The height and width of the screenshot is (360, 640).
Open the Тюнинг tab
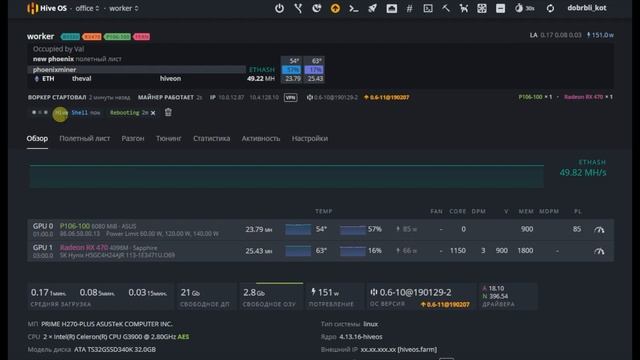(169, 139)
